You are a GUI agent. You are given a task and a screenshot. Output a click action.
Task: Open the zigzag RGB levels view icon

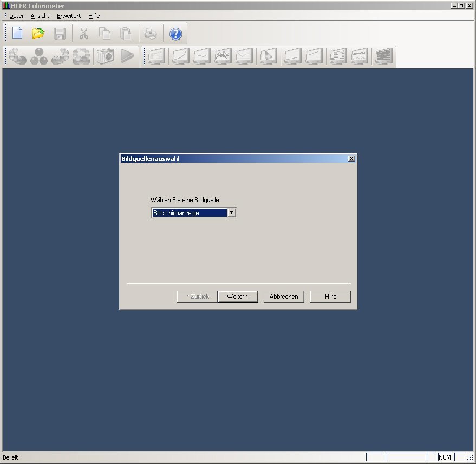click(x=223, y=56)
